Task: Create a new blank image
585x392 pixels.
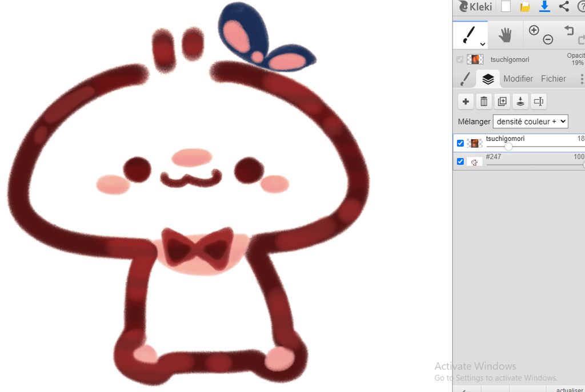Action: click(506, 6)
